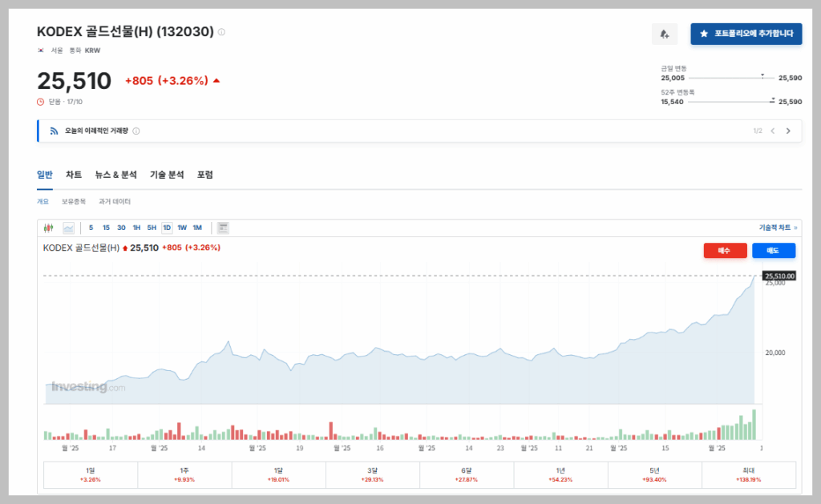Select the 1년 performance period cell

(561, 474)
